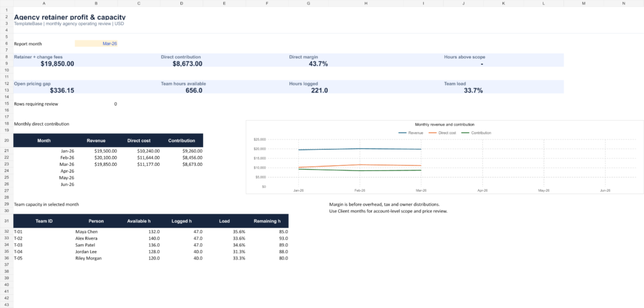The image size is (644, 308).
Task: Select the note about margin before overhead
Action: (x=384, y=204)
